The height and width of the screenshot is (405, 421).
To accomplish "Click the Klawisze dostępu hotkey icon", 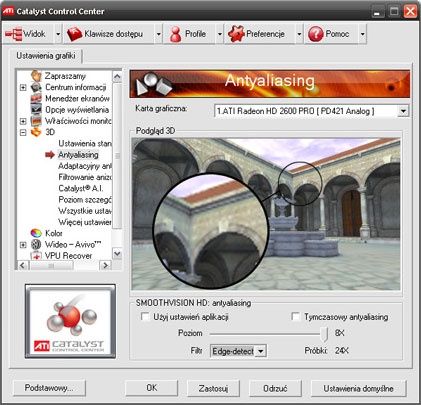I will (74, 34).
